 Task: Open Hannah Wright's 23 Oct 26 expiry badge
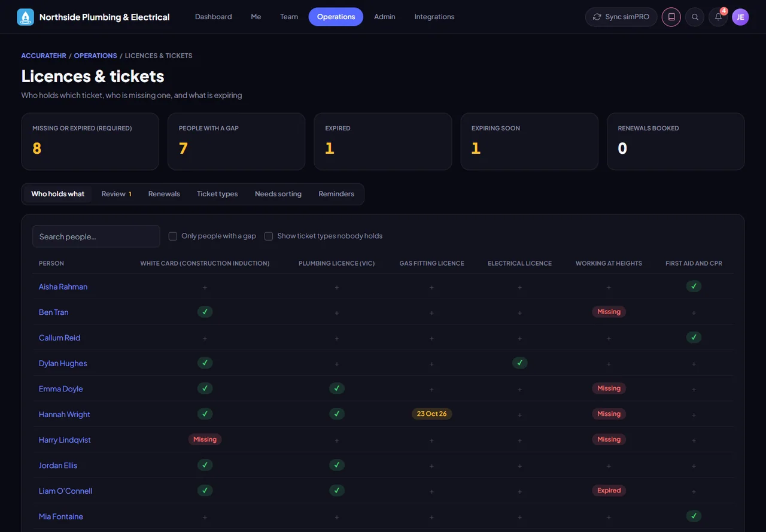pyautogui.click(x=431, y=414)
